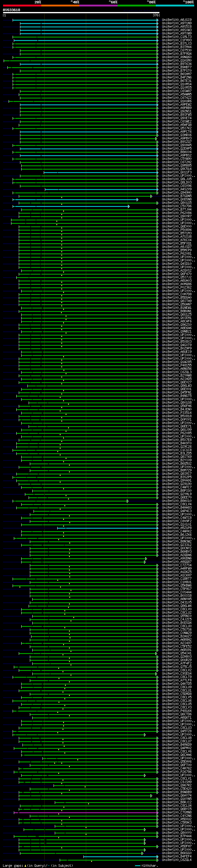Click hit label UniRef100_B7P444
Viewport: 197px width, 868px height.
(177, 836)
